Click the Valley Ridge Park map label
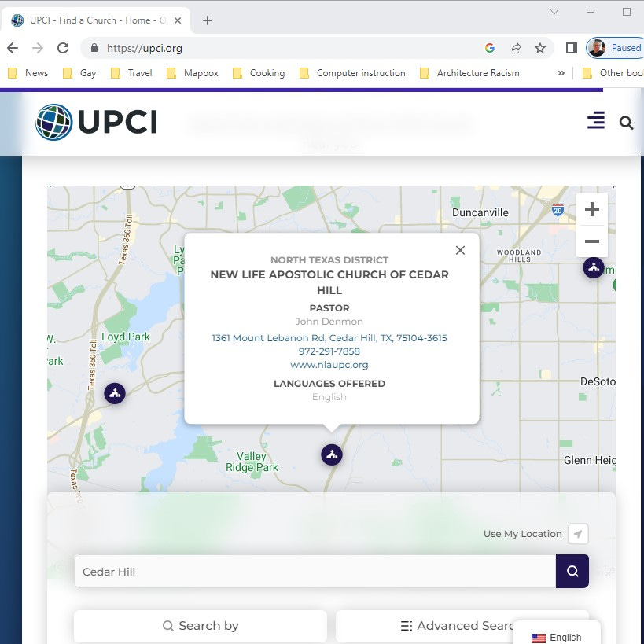The width and height of the screenshot is (644, 644). (x=252, y=462)
